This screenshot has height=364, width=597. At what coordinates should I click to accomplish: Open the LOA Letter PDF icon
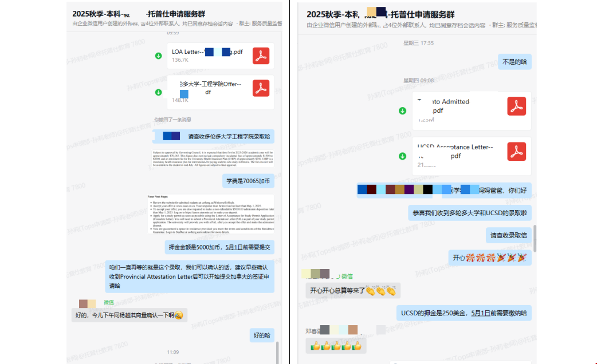click(261, 56)
